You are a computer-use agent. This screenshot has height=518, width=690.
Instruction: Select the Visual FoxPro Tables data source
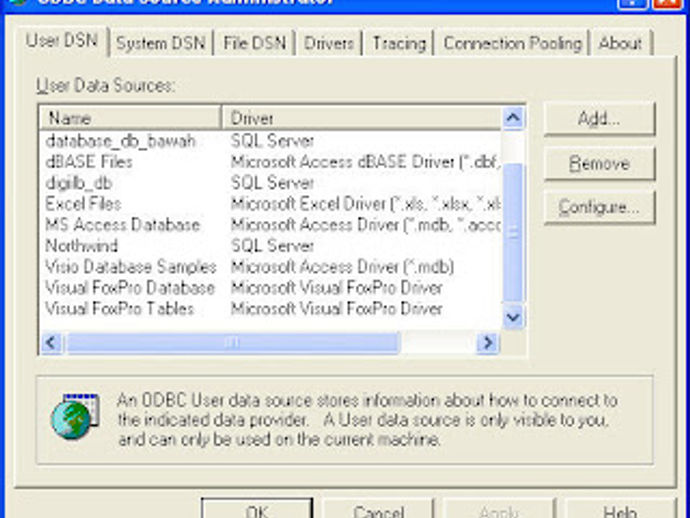(120, 309)
